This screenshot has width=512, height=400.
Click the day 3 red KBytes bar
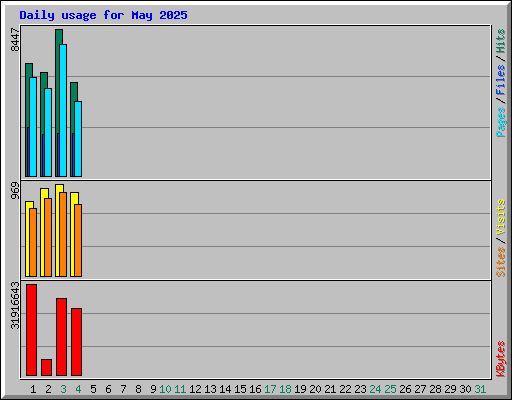(61, 337)
